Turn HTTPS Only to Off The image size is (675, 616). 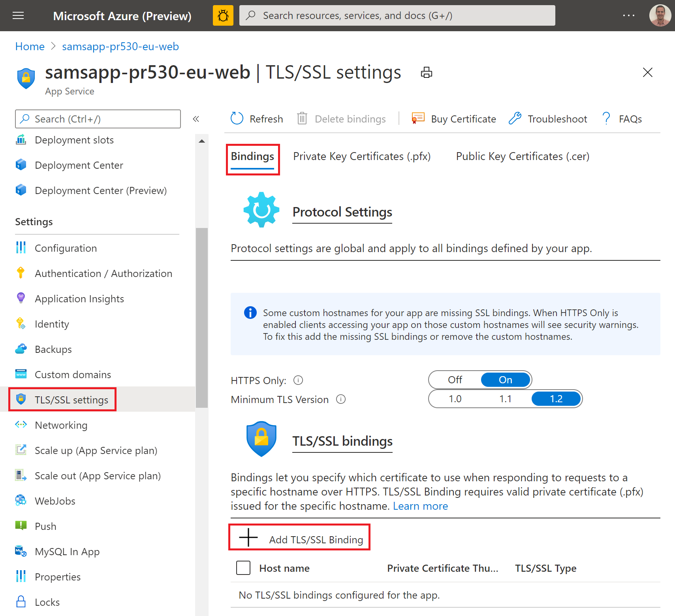455,380
